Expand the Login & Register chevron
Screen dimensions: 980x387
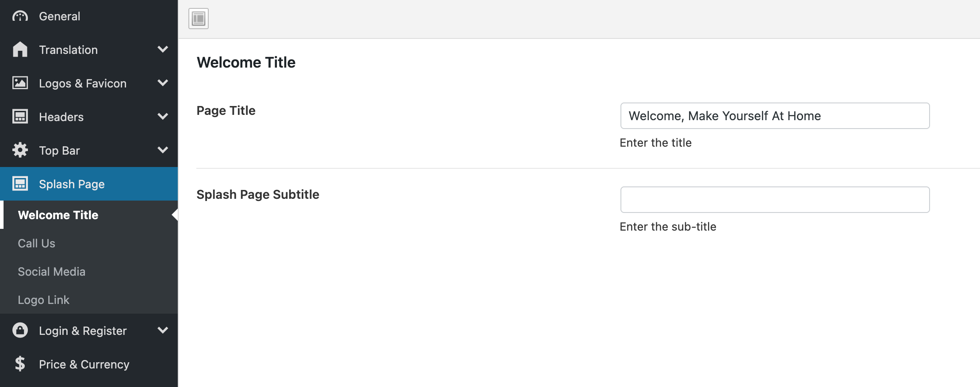click(x=163, y=330)
